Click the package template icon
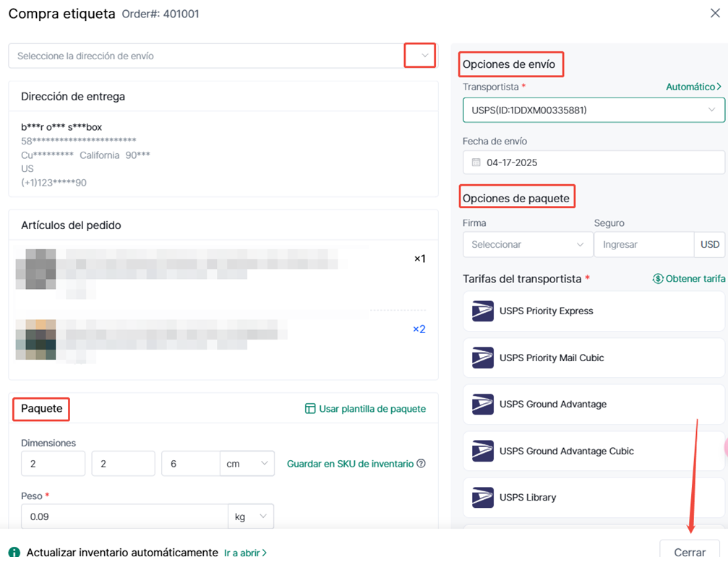This screenshot has width=728, height=562. (310, 408)
